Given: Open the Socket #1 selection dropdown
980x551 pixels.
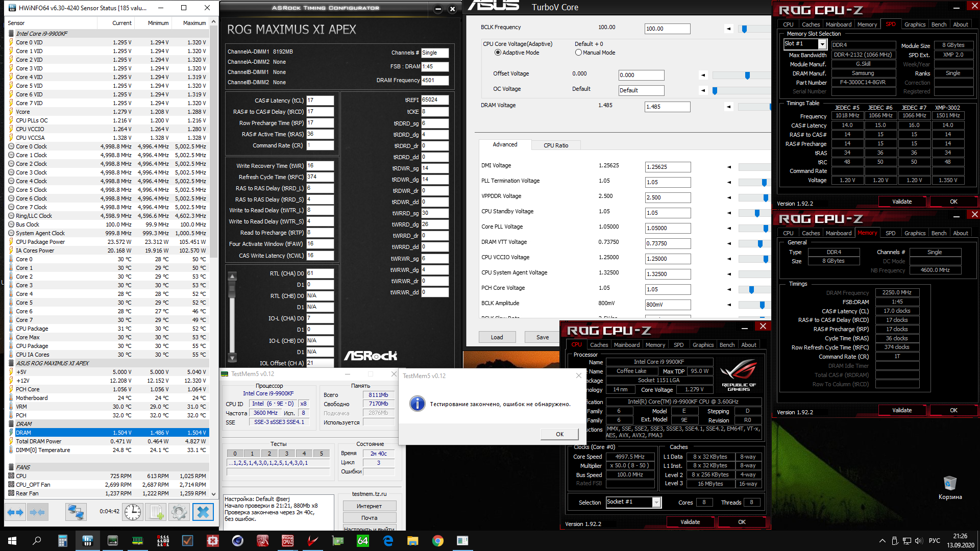Looking at the screenshot, I should (x=656, y=503).
